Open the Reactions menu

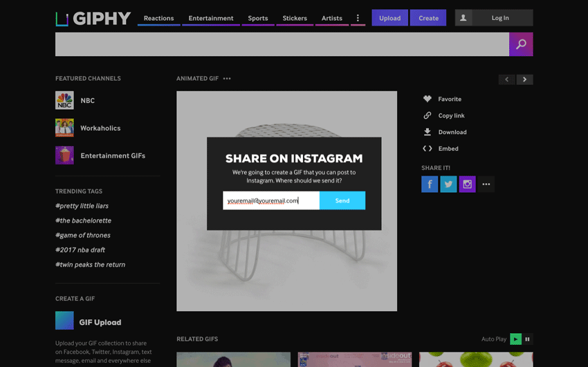point(158,18)
